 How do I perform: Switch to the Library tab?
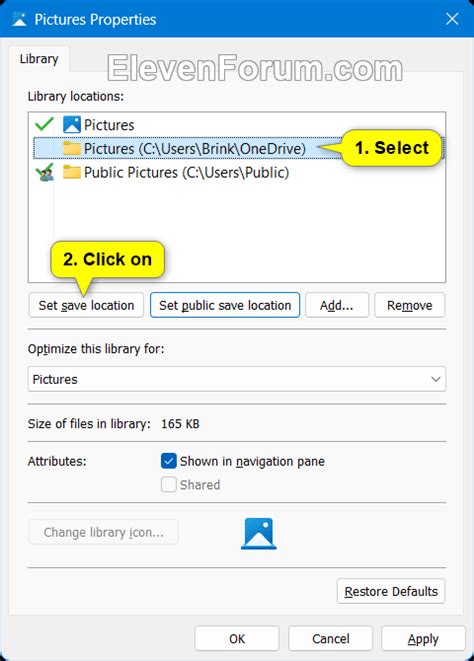39,59
